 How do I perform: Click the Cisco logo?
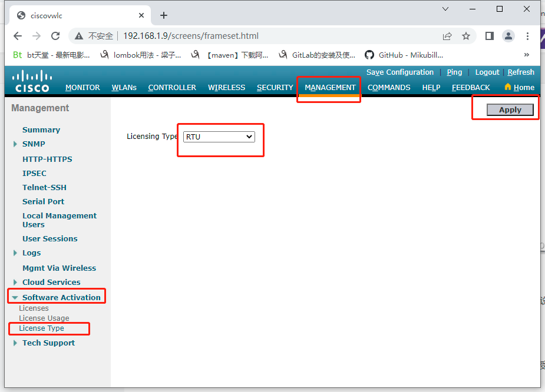pyautogui.click(x=31, y=79)
